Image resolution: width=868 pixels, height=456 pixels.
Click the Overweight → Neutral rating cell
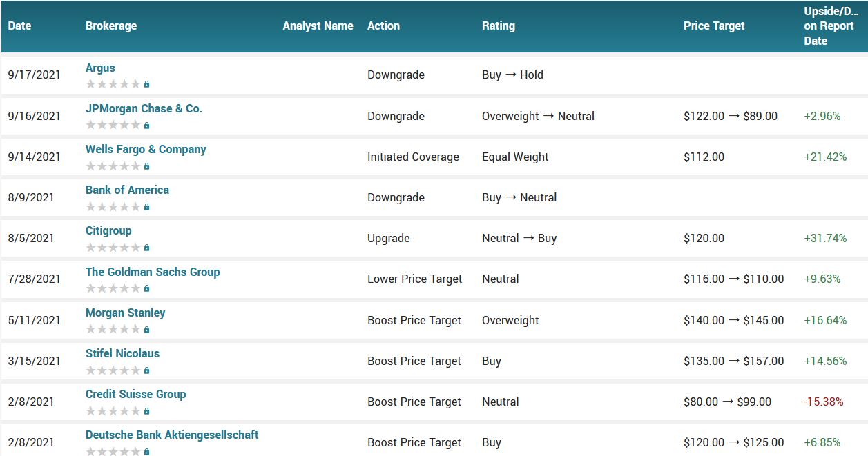[538, 116]
